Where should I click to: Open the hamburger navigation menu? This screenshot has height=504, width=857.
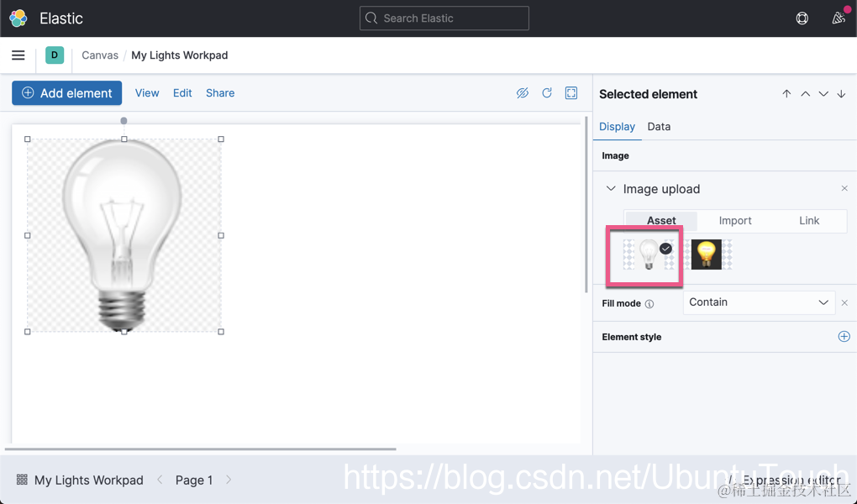point(18,55)
